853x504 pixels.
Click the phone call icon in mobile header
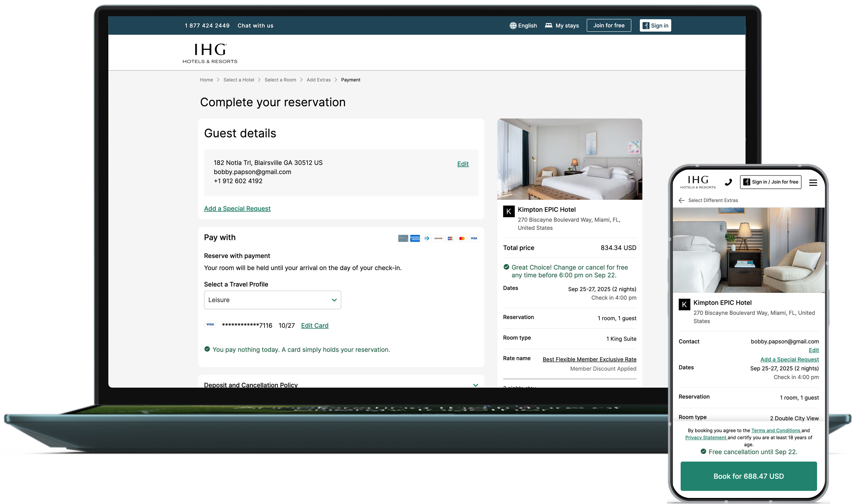[728, 182]
